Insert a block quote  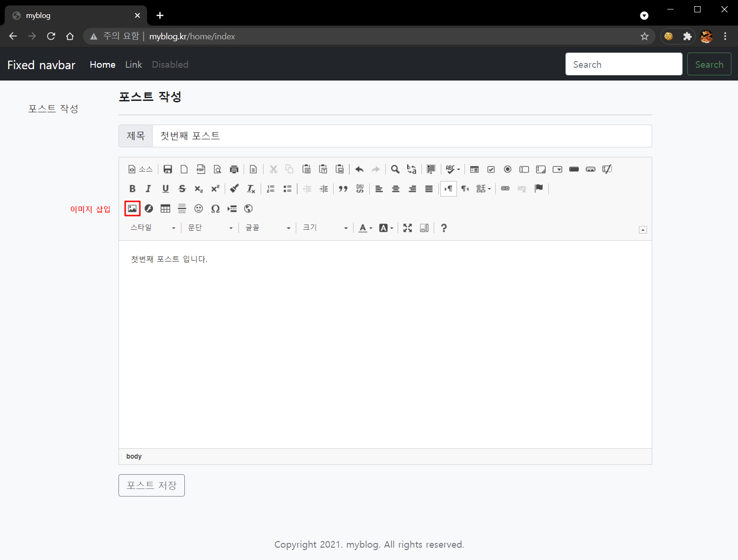pos(343,189)
